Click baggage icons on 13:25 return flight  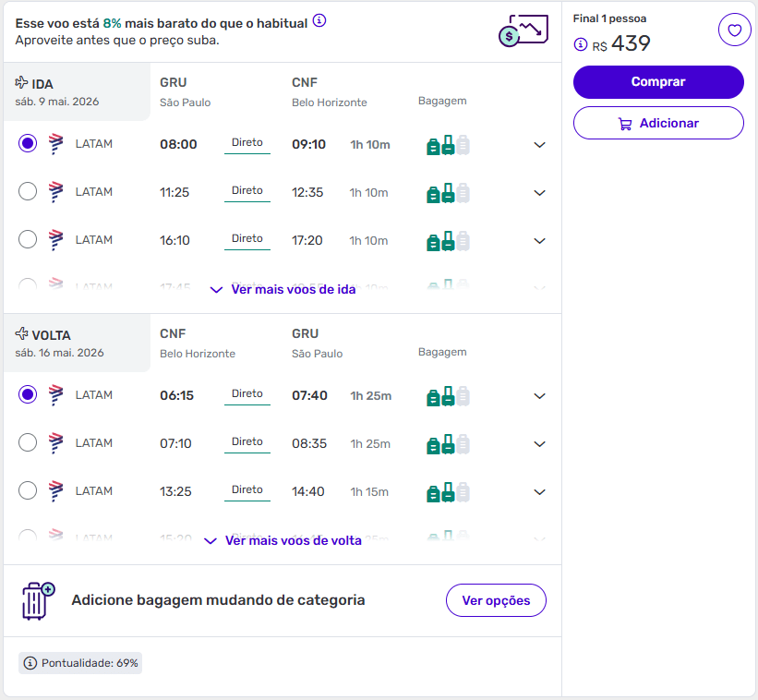point(448,492)
